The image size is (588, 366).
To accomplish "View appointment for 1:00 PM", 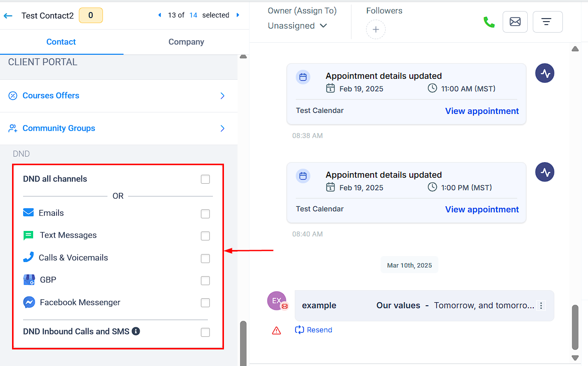I will (482, 209).
